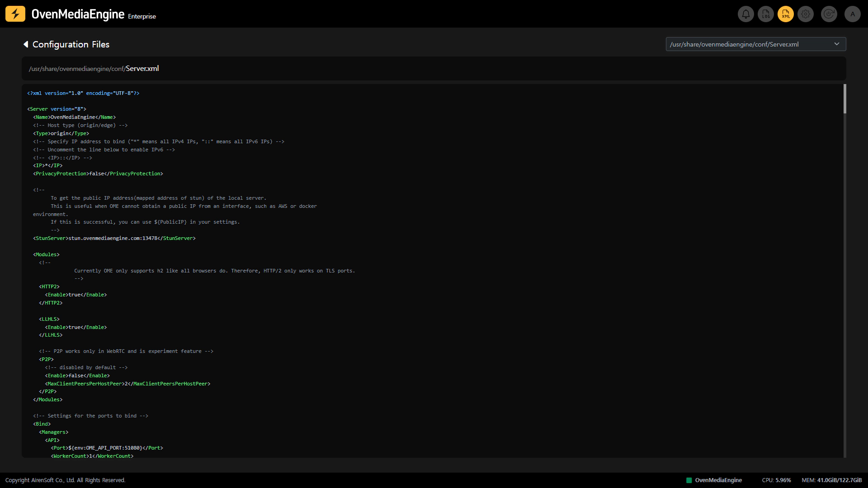
Task: Open the LOG file viewer icon
Action: pyautogui.click(x=766, y=14)
